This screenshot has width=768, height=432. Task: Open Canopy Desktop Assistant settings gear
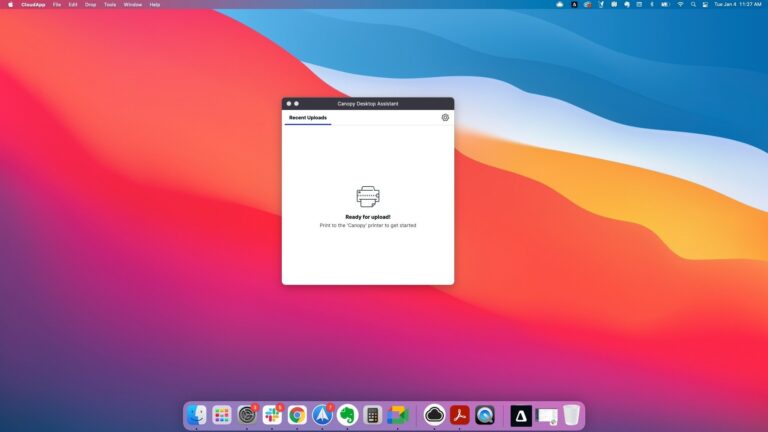[x=445, y=118]
